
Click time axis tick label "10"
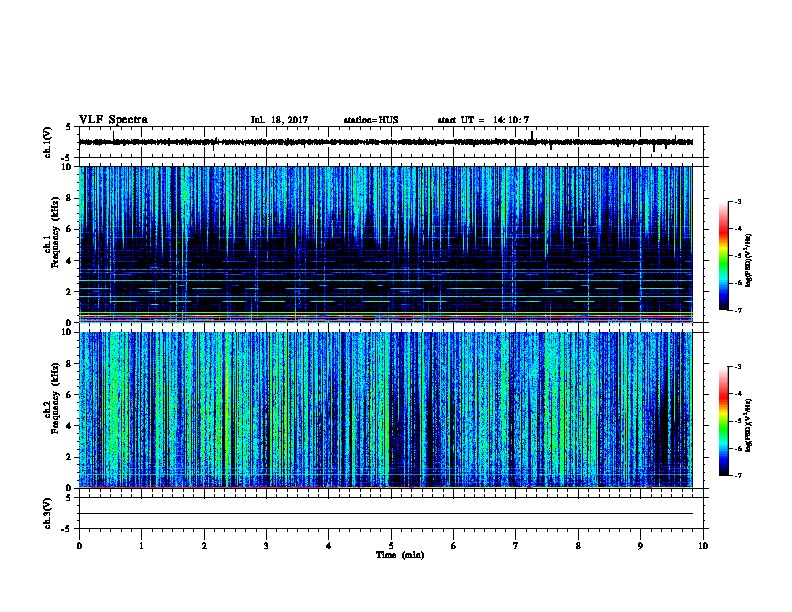point(703,546)
